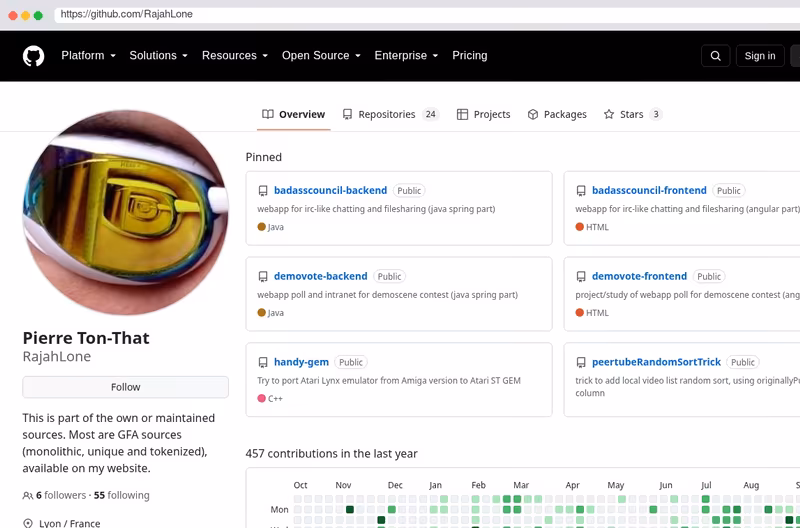Viewport: 800px width, 528px height.
Task: View the 6 followers list
Action: tap(61, 495)
